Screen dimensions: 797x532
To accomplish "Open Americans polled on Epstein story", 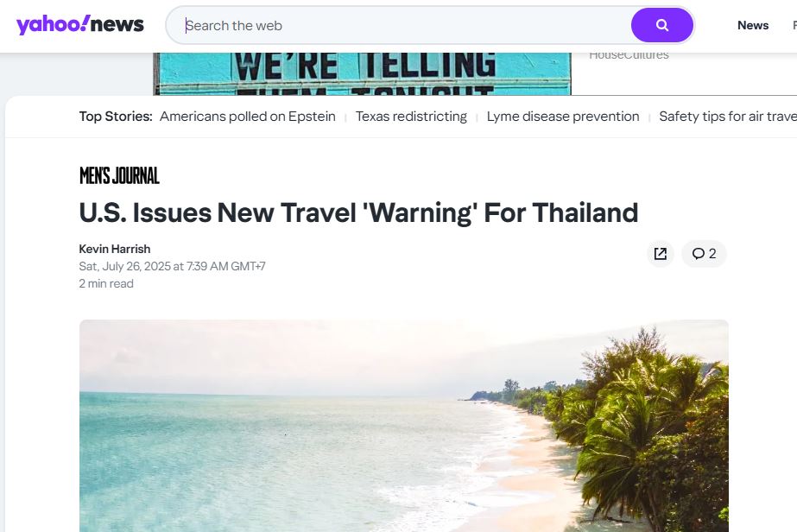I will [x=248, y=117].
